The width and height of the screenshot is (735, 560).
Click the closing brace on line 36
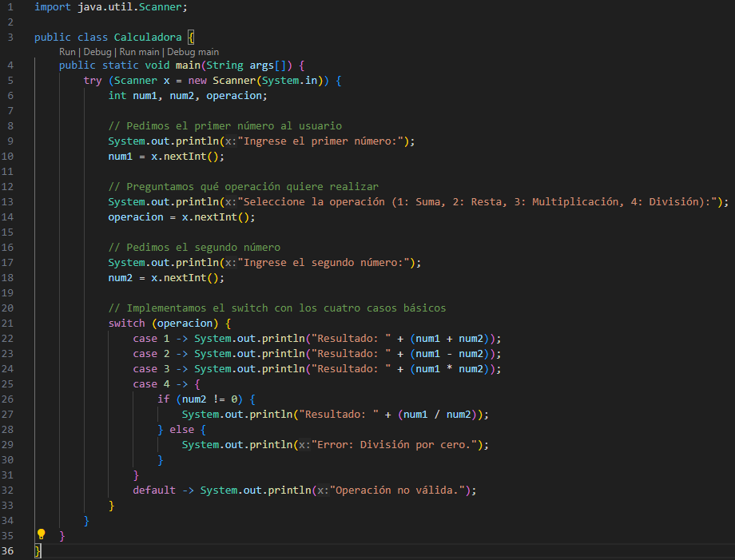click(38, 551)
